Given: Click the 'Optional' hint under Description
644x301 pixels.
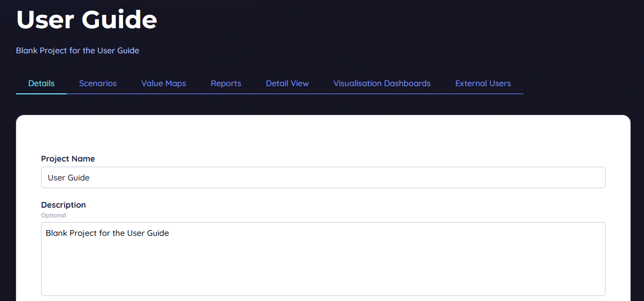Looking at the screenshot, I should [53, 215].
